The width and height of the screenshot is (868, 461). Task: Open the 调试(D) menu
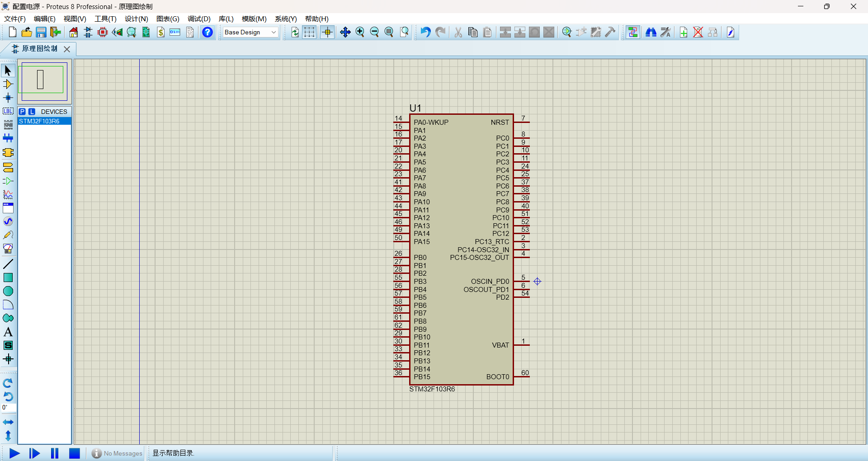199,19
